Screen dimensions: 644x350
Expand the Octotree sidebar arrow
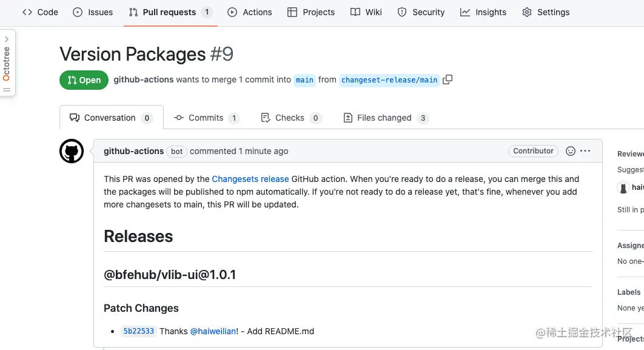pos(7,39)
